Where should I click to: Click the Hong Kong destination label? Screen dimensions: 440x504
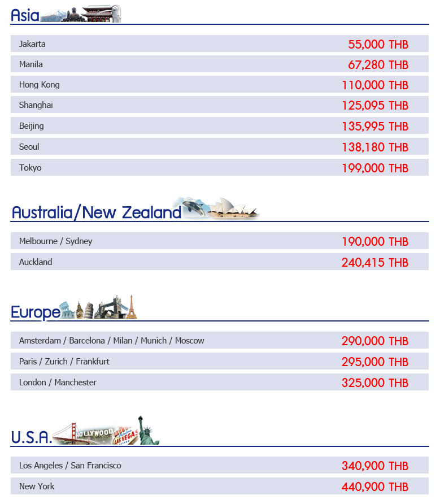(x=39, y=85)
